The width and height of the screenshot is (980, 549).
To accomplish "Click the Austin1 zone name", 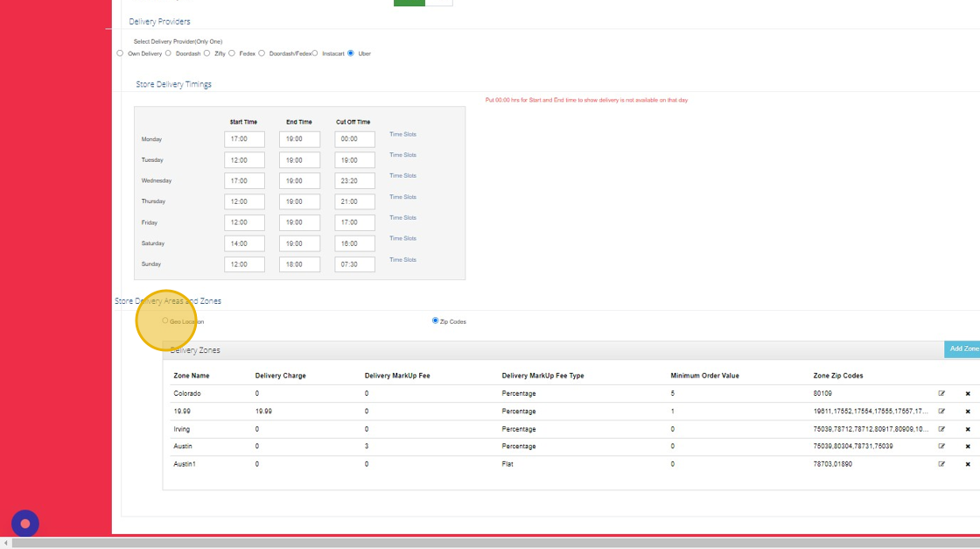I will [185, 464].
